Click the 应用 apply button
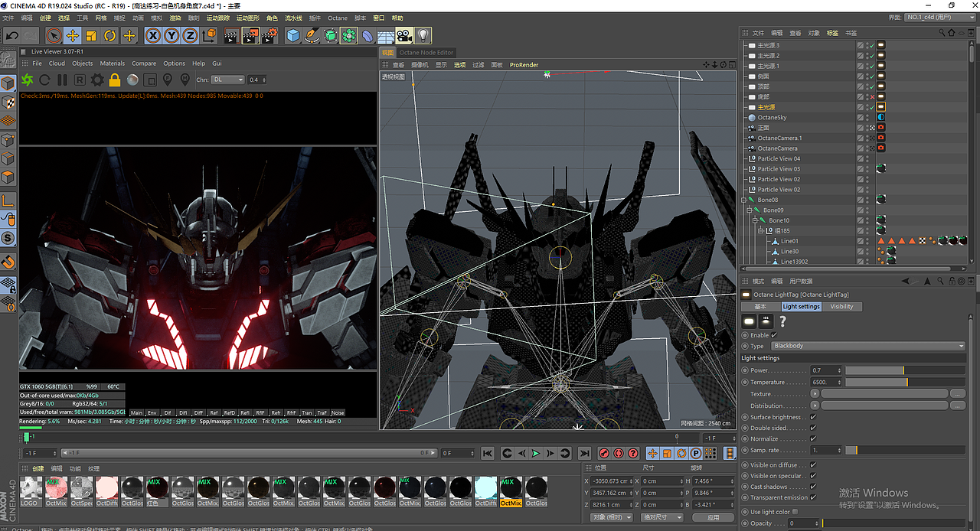Image resolution: width=980 pixels, height=531 pixels. pos(714,517)
